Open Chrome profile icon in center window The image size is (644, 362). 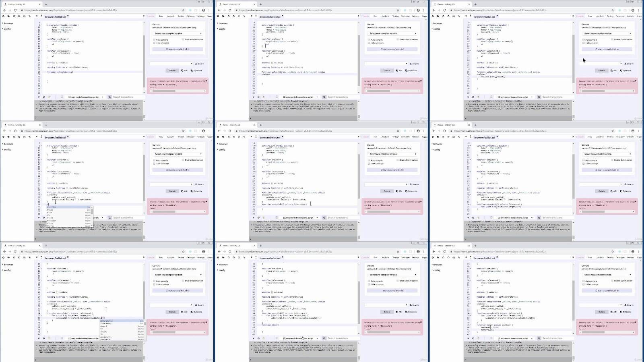pyautogui.click(x=418, y=131)
